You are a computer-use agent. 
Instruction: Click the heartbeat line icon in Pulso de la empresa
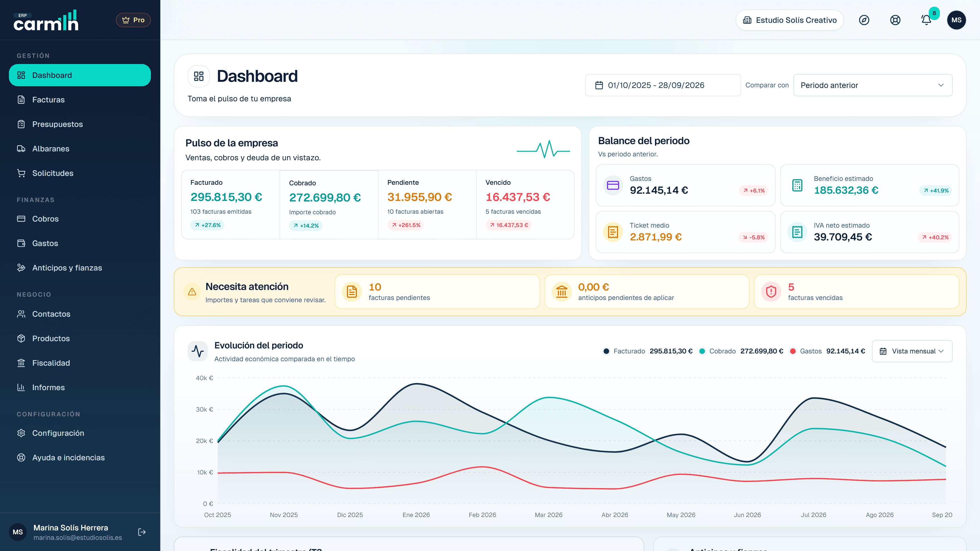coord(543,149)
